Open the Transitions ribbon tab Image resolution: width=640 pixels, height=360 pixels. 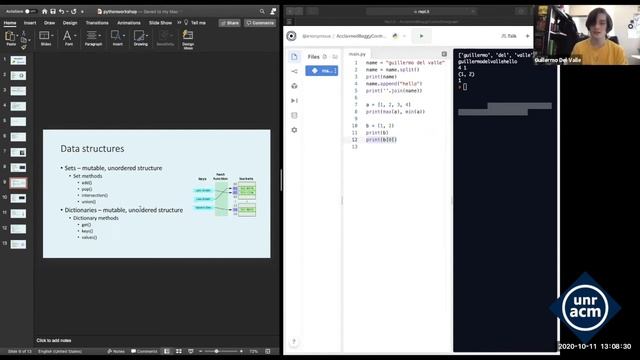pyautogui.click(x=97, y=23)
